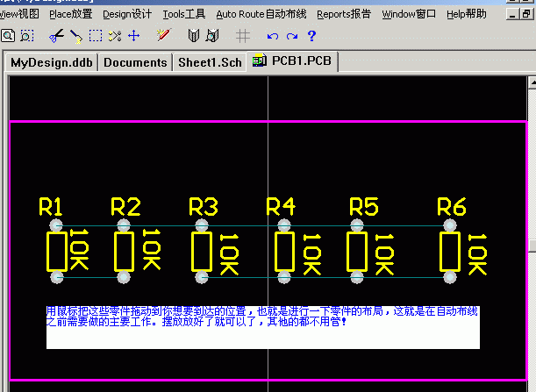Click the vertical scrollbar up arrow
The image size is (536, 392).
click(531, 83)
